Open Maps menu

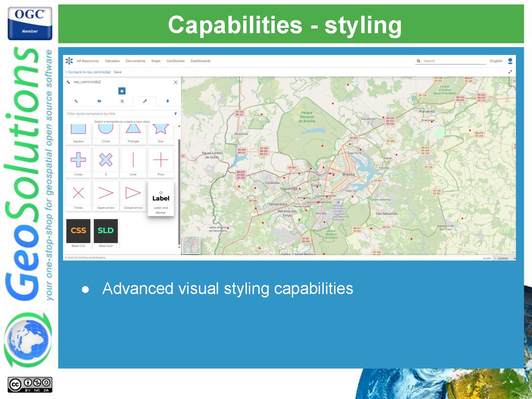156,61
